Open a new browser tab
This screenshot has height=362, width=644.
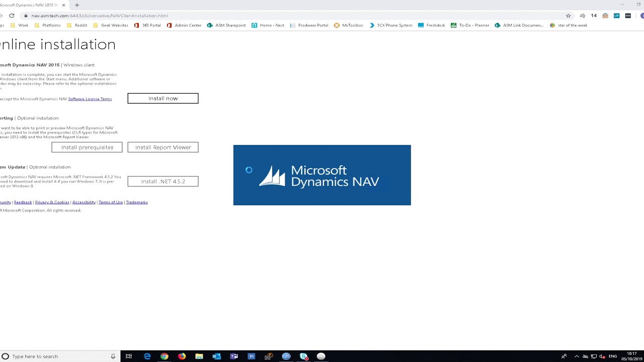click(77, 5)
